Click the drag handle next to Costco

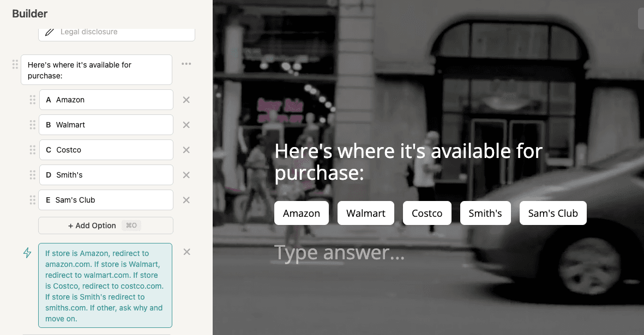[x=32, y=150]
